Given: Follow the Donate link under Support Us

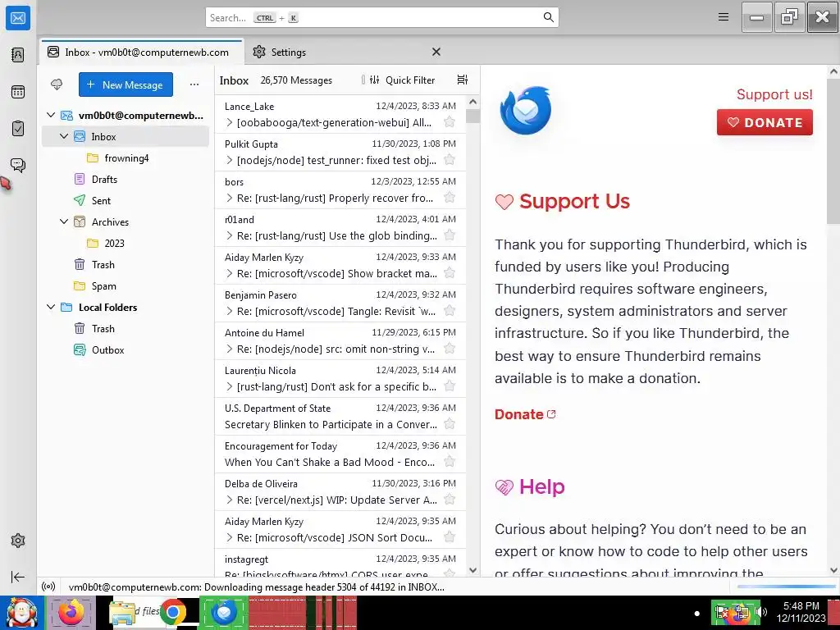Looking at the screenshot, I should pos(525,414).
